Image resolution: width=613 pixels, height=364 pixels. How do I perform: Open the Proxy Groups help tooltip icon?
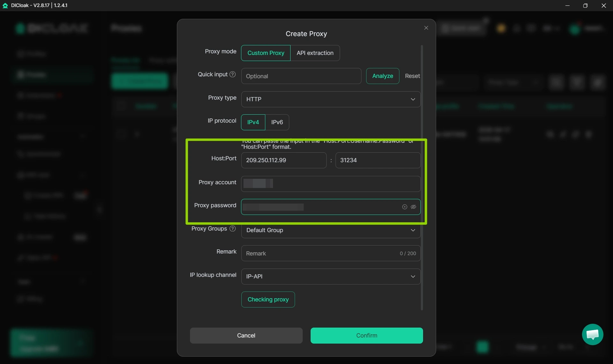point(232,229)
